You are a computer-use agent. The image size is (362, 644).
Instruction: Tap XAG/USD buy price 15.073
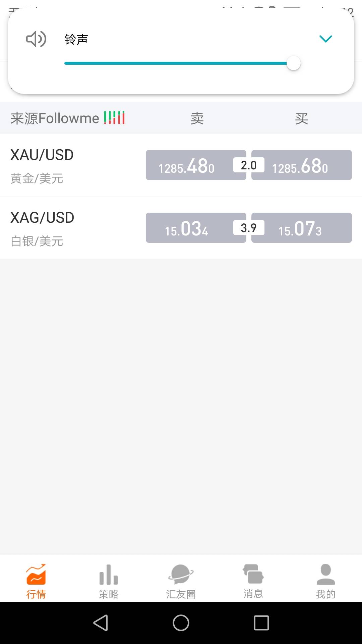coord(302,228)
